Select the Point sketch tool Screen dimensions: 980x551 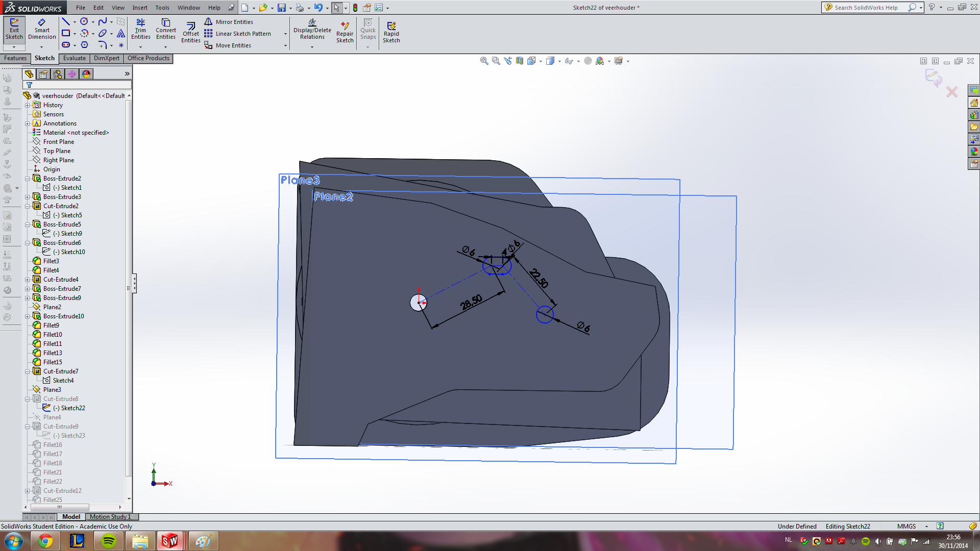[x=121, y=45]
